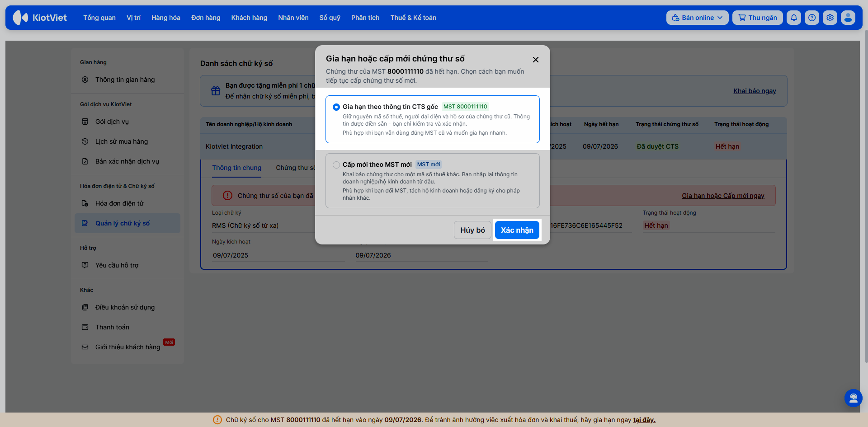
Task: Open the settings gear icon
Action: tap(830, 18)
